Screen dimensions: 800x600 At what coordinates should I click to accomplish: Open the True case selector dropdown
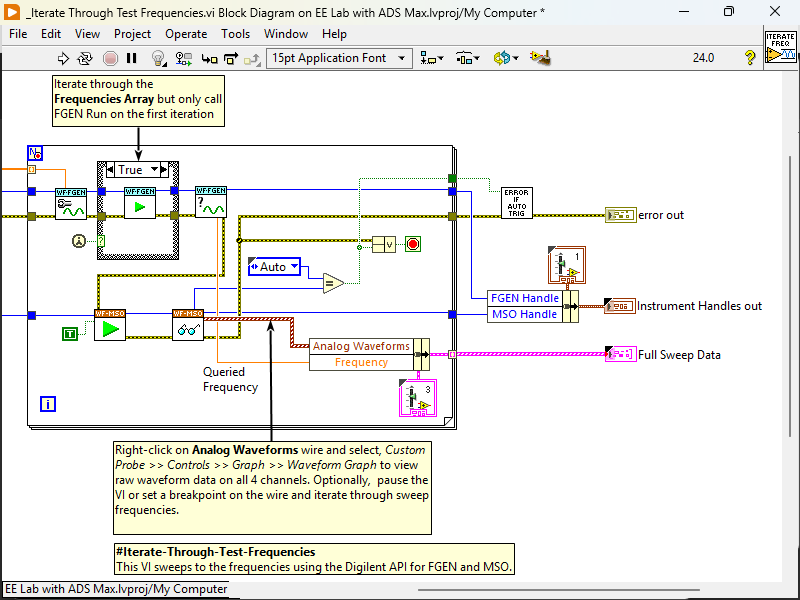(x=154, y=170)
